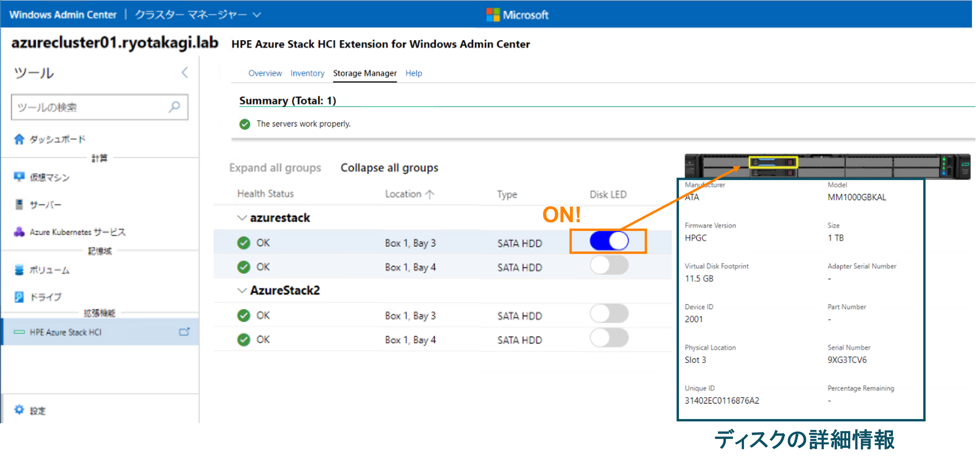Click the Settings gear icon

19,410
